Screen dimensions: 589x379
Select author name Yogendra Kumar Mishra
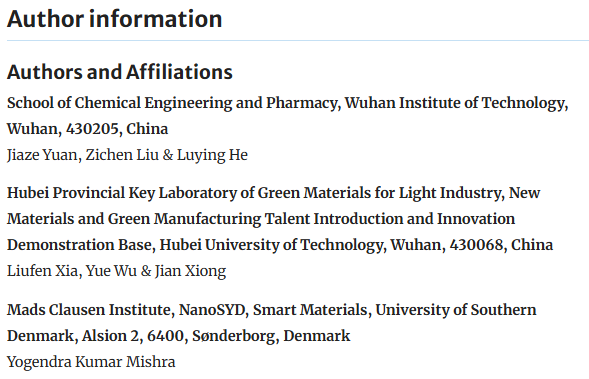pos(91,362)
